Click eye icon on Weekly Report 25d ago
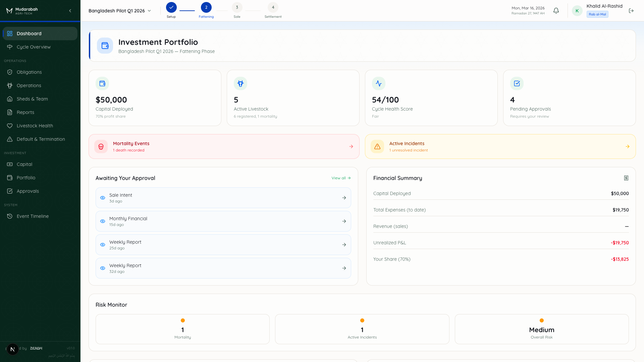This screenshot has height=362, width=644. (x=103, y=245)
